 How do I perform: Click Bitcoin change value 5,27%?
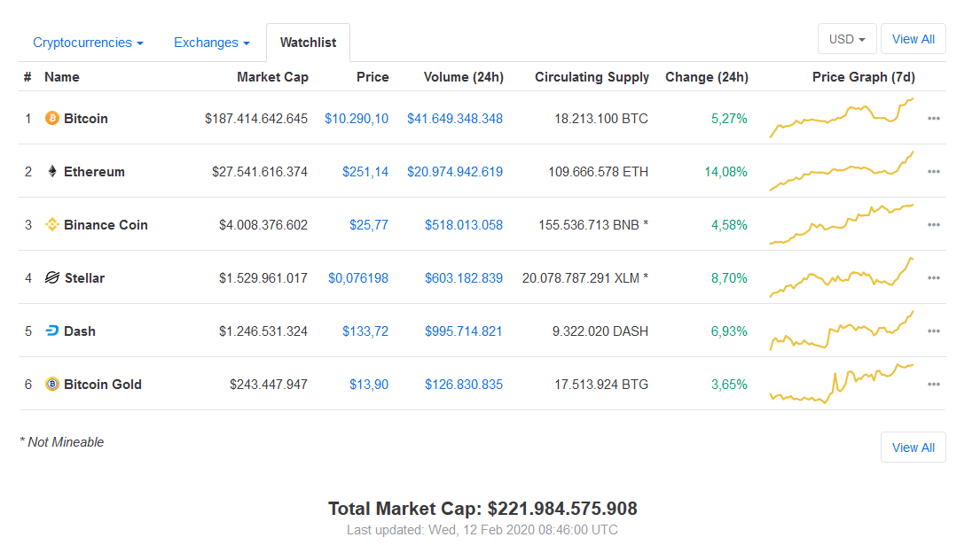pos(729,119)
